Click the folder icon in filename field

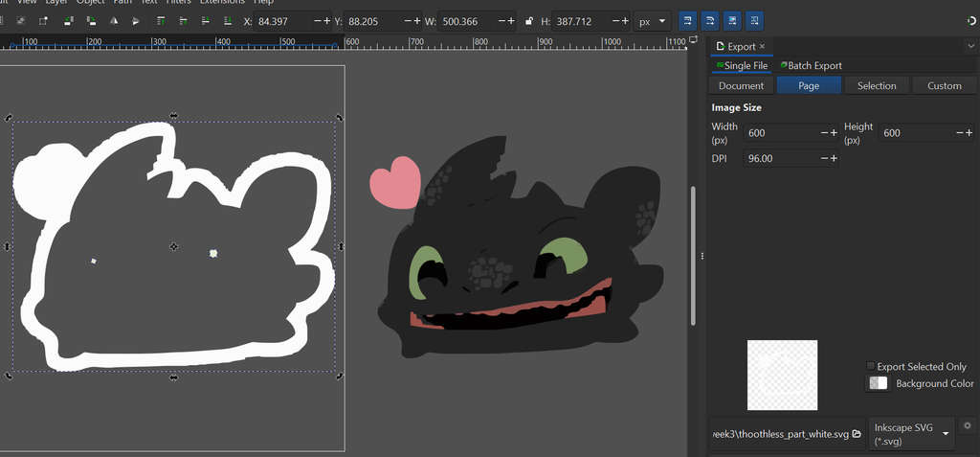[857, 434]
